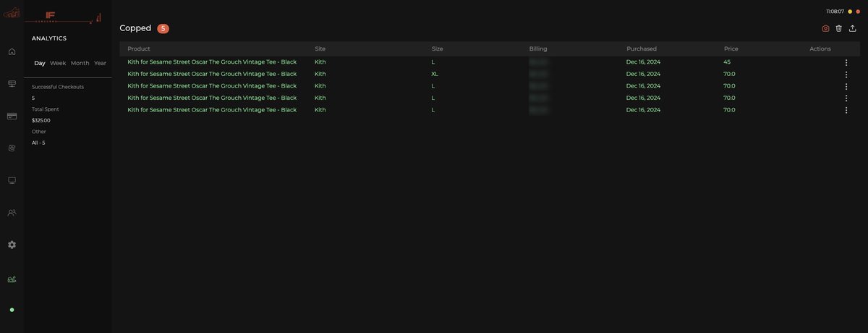Viewport: 868px width, 333px height.
Task: Take a screenshot with the camera icon
Action: (825, 28)
